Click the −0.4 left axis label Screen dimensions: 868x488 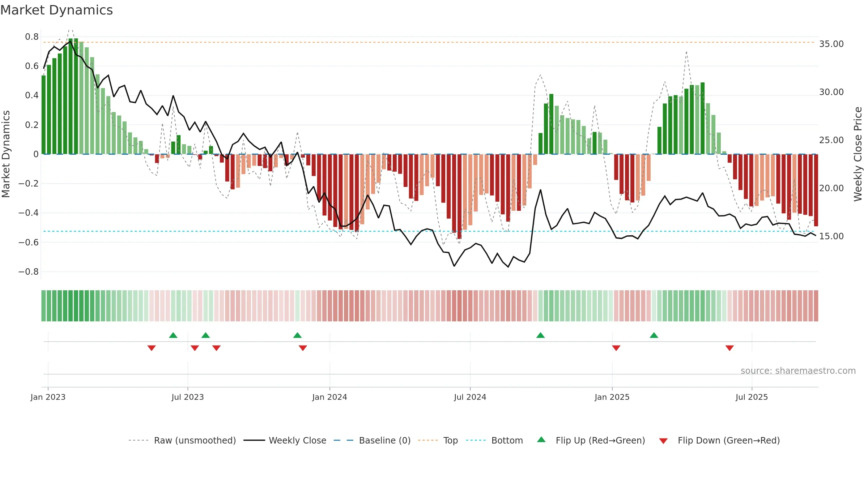coord(29,213)
